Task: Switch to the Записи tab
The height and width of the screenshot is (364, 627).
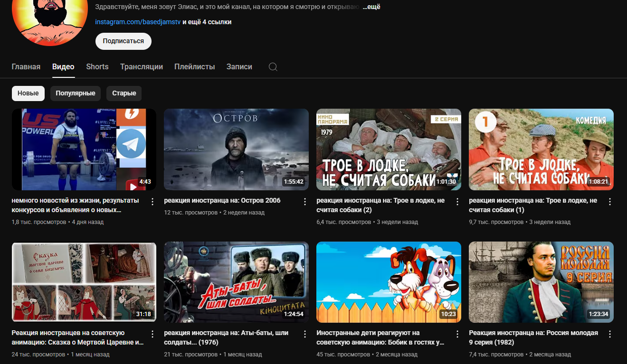Action: pyautogui.click(x=239, y=67)
